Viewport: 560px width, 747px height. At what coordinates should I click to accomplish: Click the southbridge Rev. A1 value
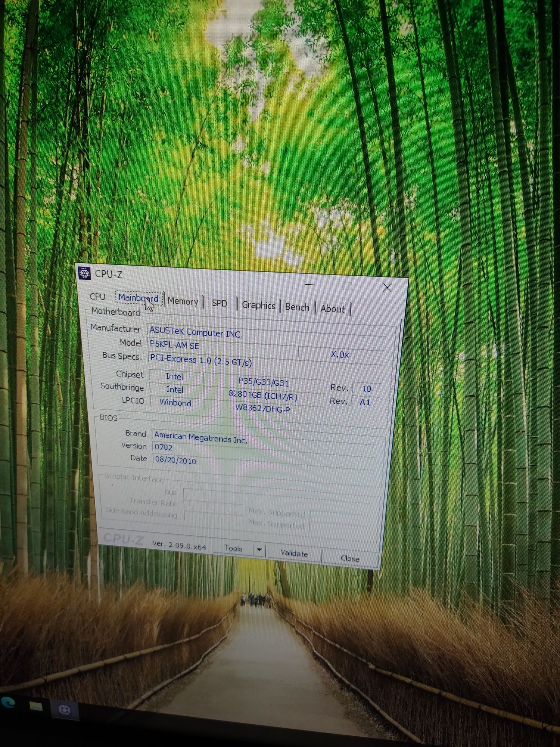(x=365, y=402)
